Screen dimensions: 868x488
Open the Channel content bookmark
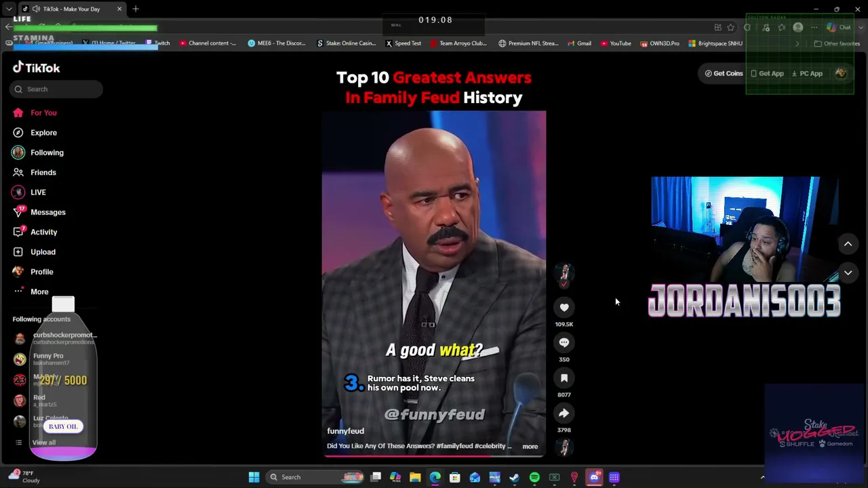(208, 43)
